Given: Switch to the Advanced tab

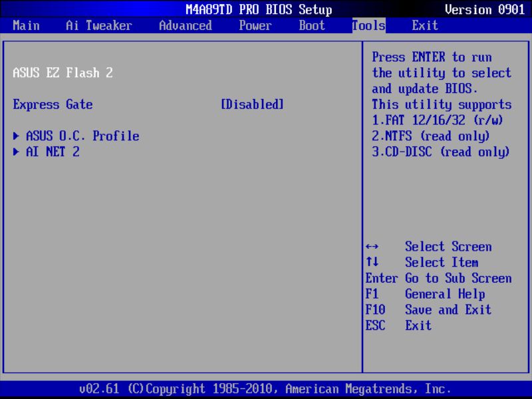Looking at the screenshot, I should point(185,25).
